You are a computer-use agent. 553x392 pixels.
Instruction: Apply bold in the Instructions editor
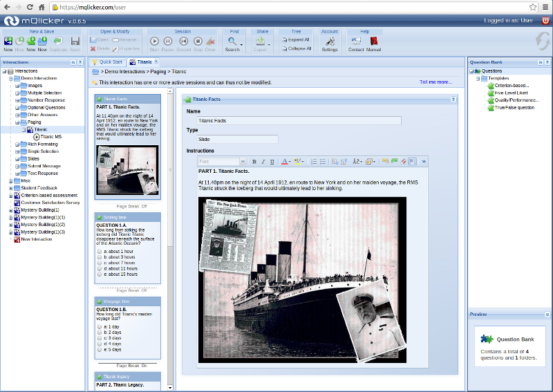tap(254, 162)
